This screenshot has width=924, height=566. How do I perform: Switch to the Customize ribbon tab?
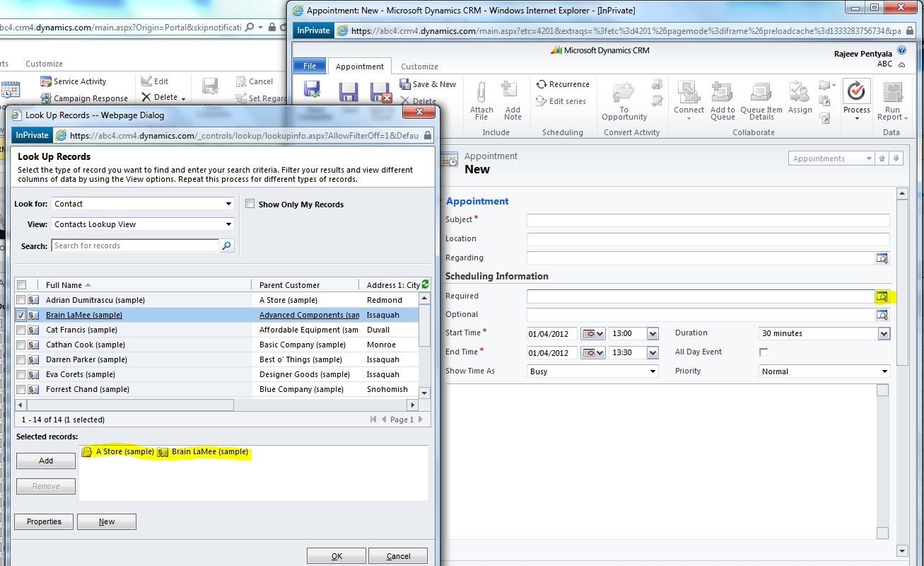(x=419, y=67)
